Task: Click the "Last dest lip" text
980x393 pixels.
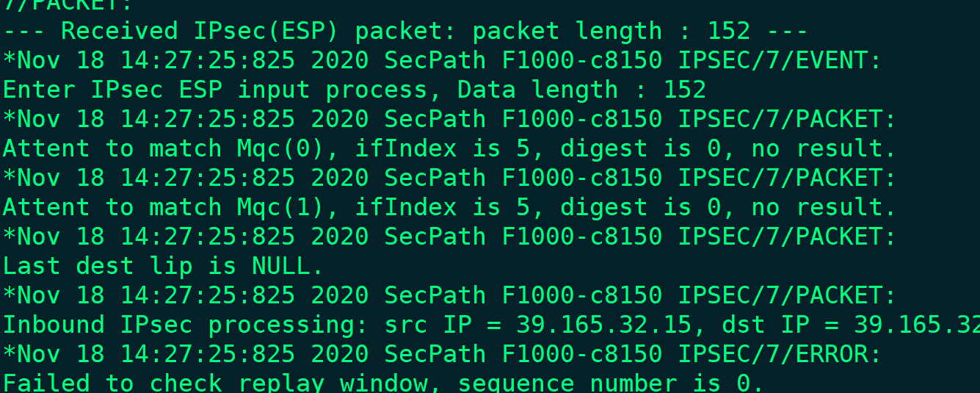Action: (x=97, y=266)
